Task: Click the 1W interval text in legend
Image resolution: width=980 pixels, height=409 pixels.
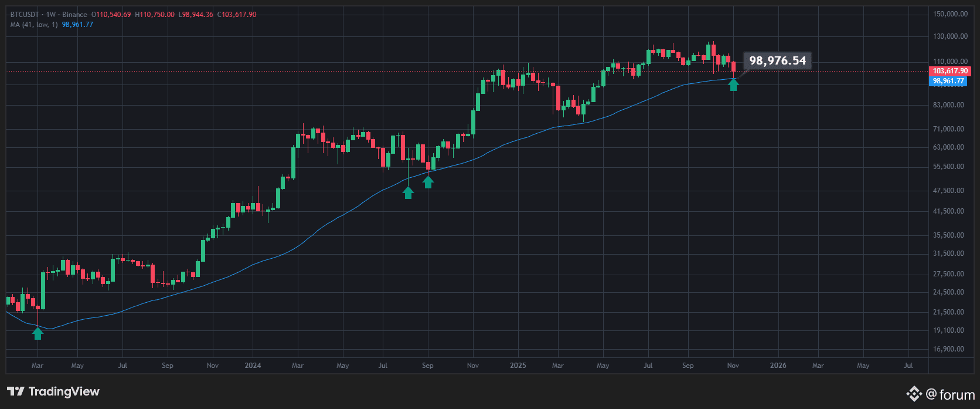Action: (50, 15)
